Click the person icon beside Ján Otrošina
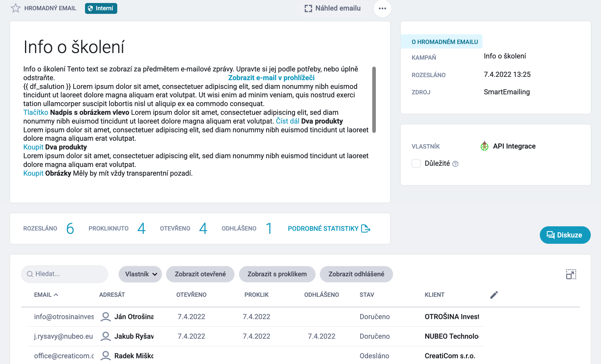The height and width of the screenshot is (364, 601). (105, 317)
